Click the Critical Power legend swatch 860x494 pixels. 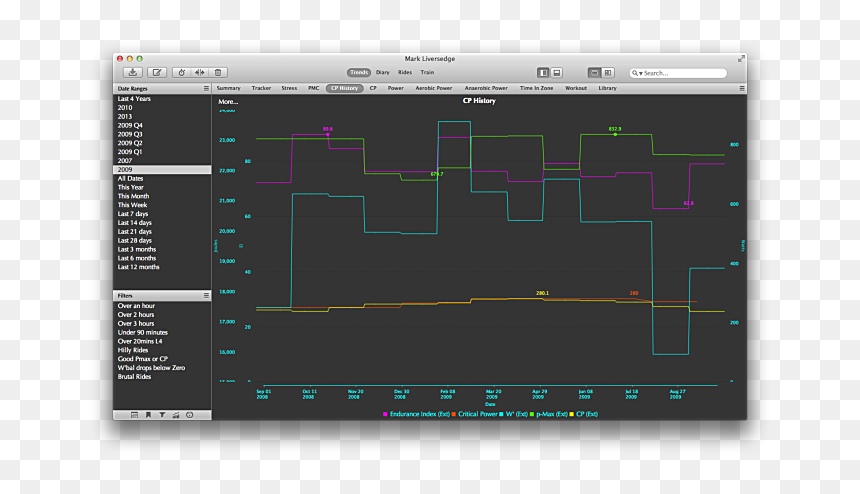click(x=454, y=414)
